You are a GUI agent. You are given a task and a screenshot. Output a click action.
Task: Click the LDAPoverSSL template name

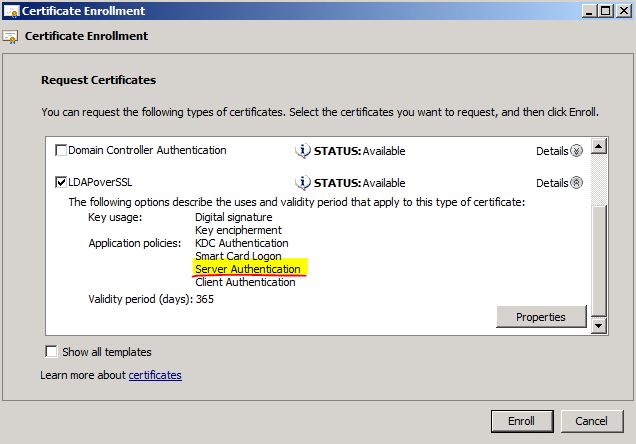pos(100,182)
